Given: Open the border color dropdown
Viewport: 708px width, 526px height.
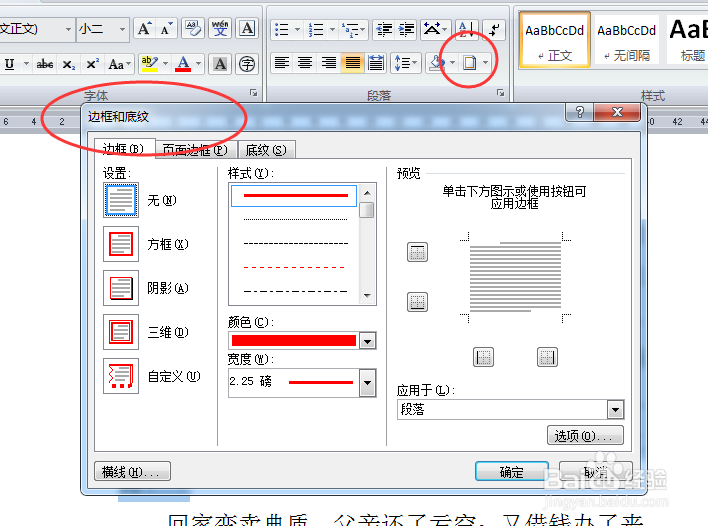Looking at the screenshot, I should coord(368,341).
